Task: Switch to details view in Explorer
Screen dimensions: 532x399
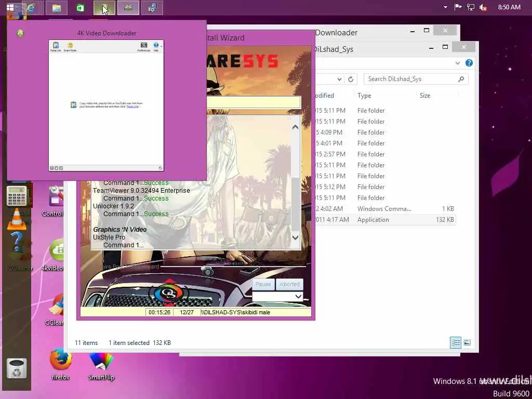Action: [455, 343]
